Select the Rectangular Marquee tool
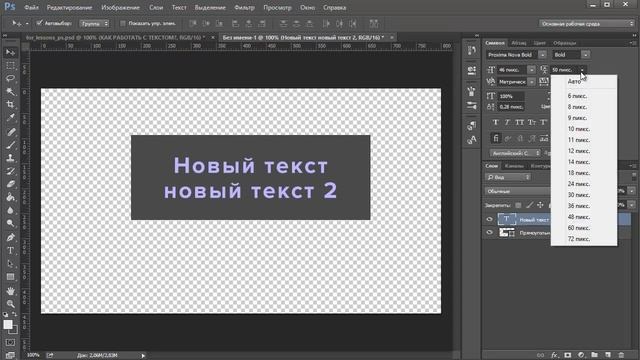 click(11, 65)
